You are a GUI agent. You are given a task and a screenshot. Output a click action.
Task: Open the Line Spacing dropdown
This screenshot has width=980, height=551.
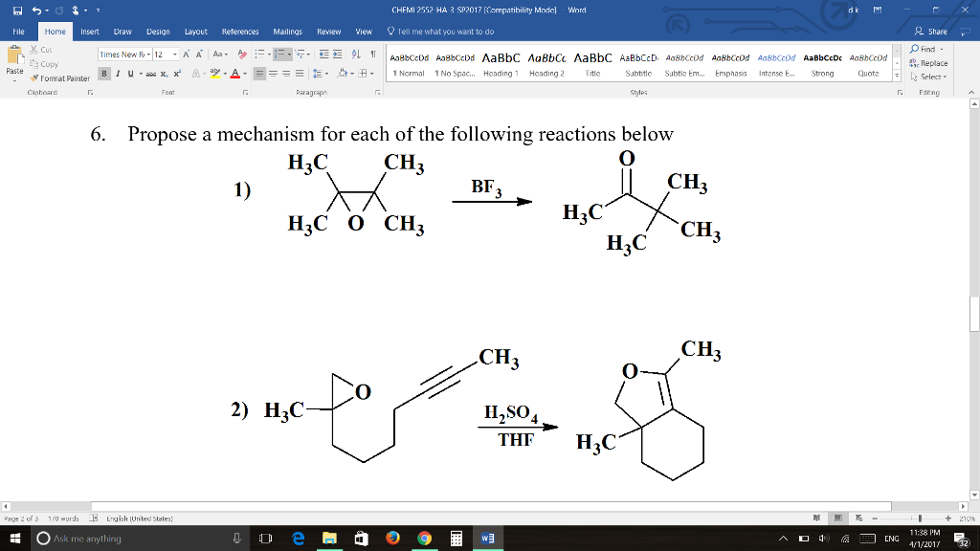[320, 74]
